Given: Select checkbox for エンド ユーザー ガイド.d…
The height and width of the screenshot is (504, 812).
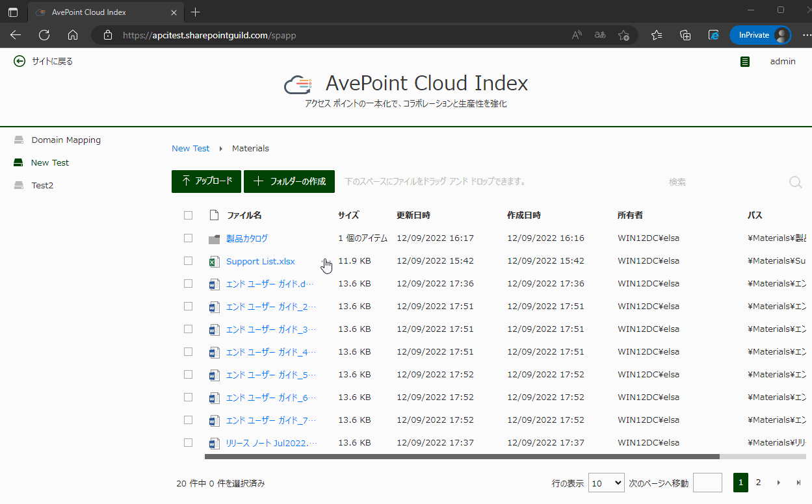Looking at the screenshot, I should tap(189, 283).
